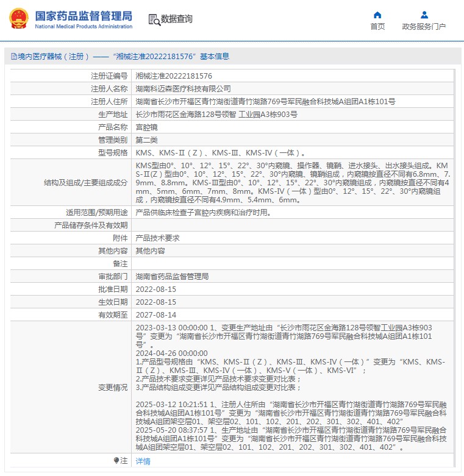Open the 数据查询 search icon
The image size is (464, 476).
[154, 20]
